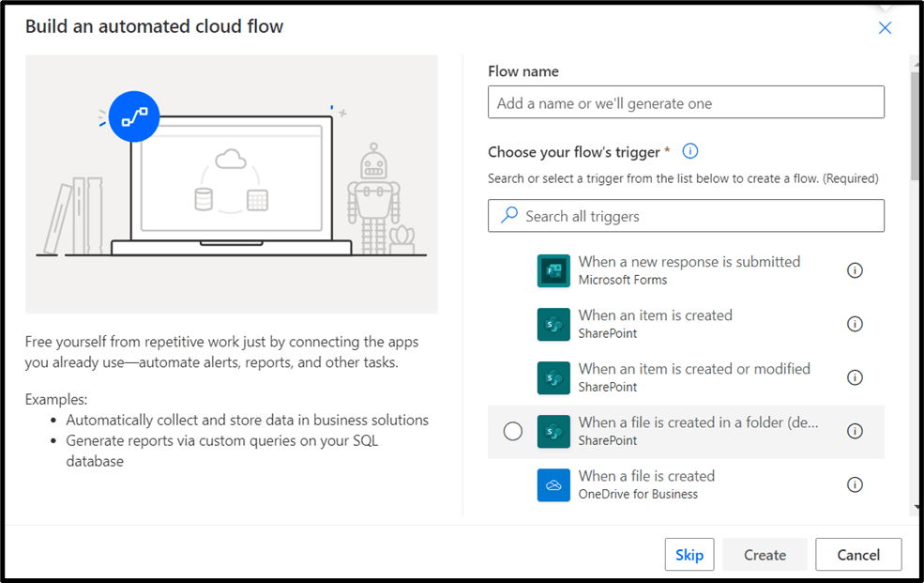Click the OneDrive for Business trigger icon
This screenshot has width=924, height=583.
(x=553, y=485)
